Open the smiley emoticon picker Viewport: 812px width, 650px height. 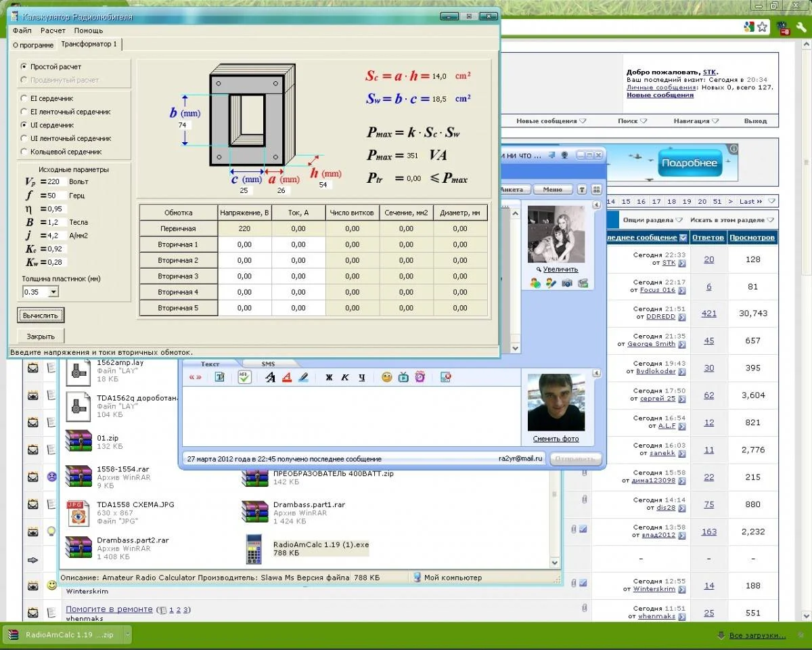click(387, 377)
